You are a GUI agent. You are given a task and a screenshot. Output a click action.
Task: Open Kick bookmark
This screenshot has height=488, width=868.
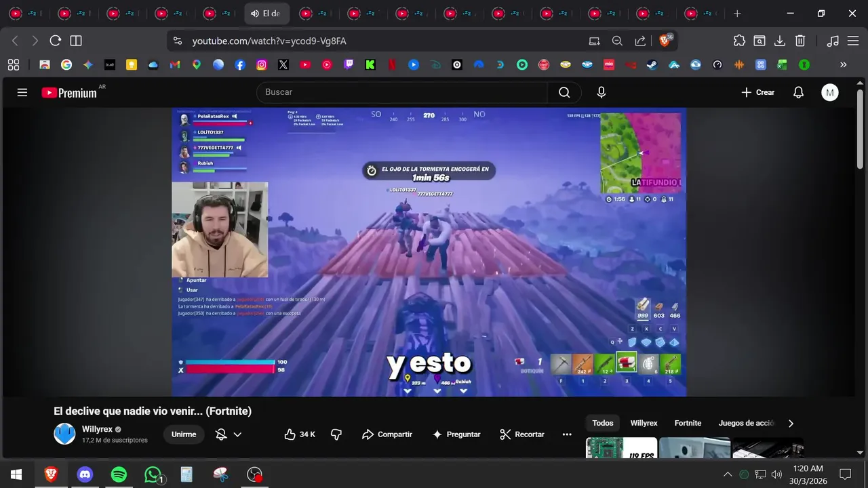pyautogui.click(x=370, y=65)
